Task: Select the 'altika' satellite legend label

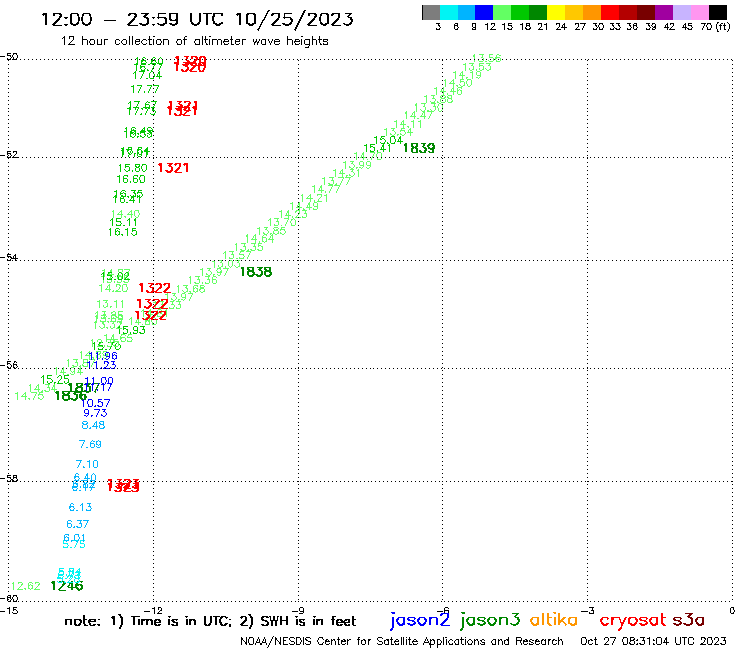Action: point(553,619)
